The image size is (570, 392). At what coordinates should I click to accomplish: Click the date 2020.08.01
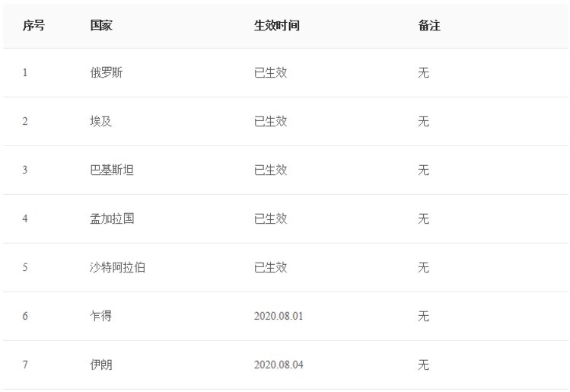tap(279, 316)
